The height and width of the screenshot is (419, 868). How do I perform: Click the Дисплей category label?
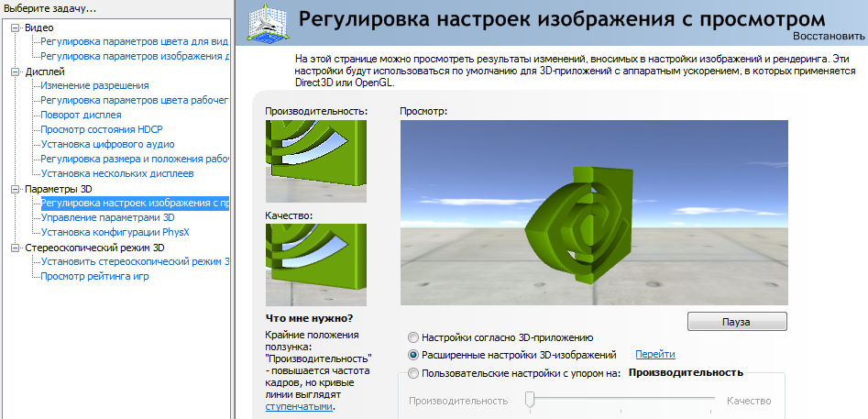[45, 72]
